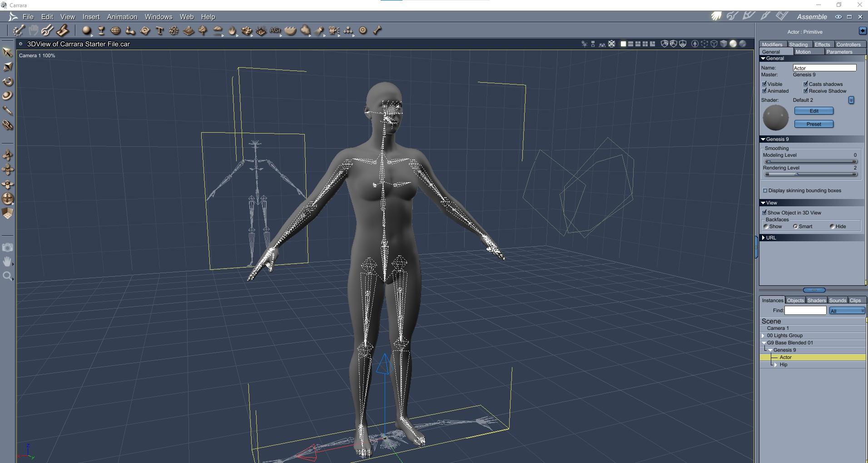
Task: Switch to the Render room film icon
Action: pyautogui.click(x=782, y=16)
